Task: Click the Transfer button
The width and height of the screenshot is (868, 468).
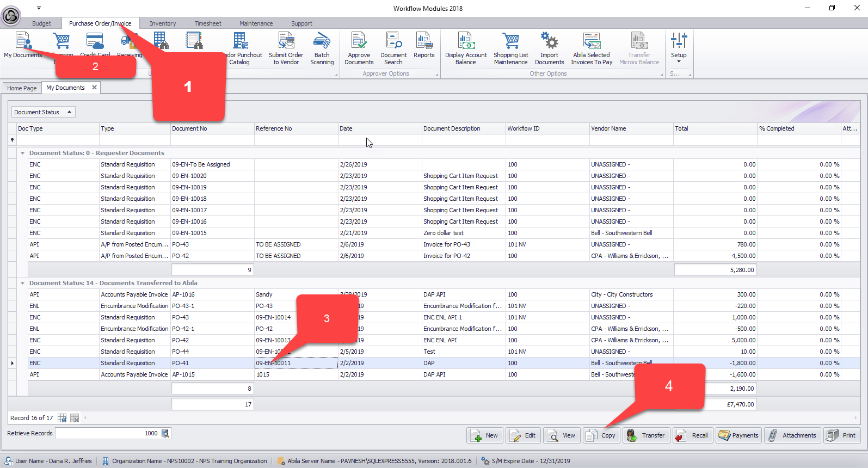Action: 647,435
